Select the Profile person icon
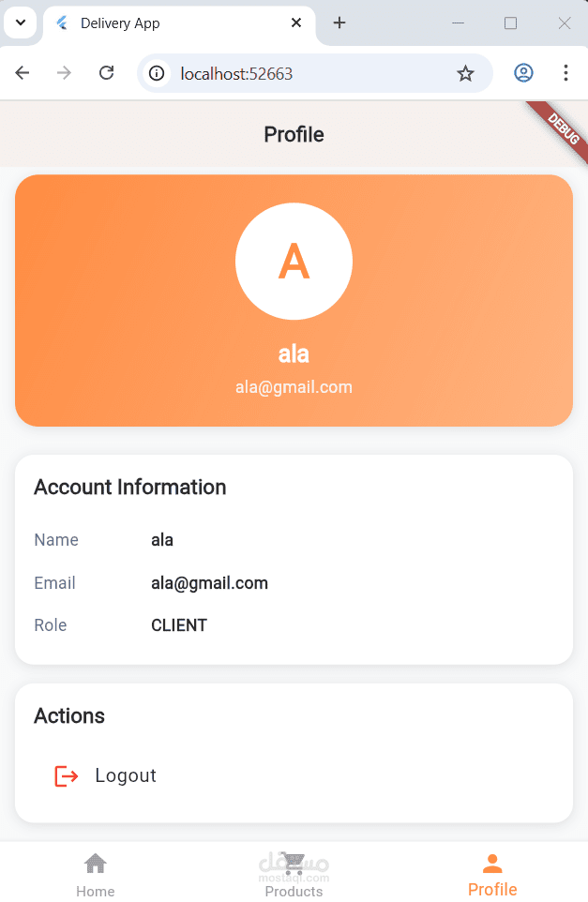Screen dimensions: 588x902 pyautogui.click(x=492, y=864)
